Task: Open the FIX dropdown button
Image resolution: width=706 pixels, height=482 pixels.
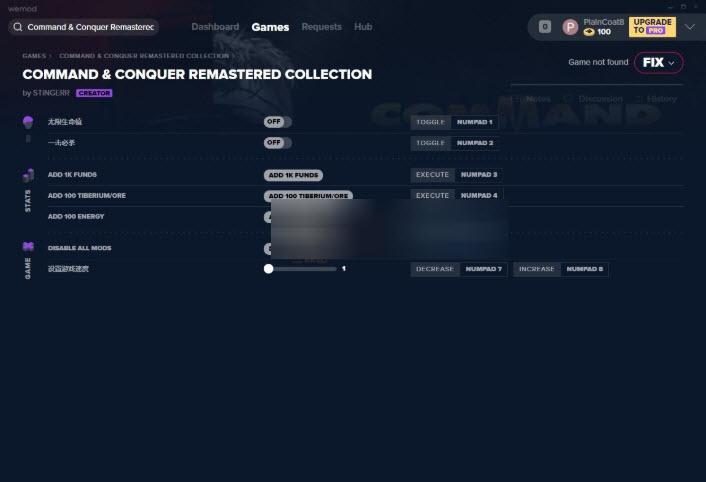Action: (659, 62)
